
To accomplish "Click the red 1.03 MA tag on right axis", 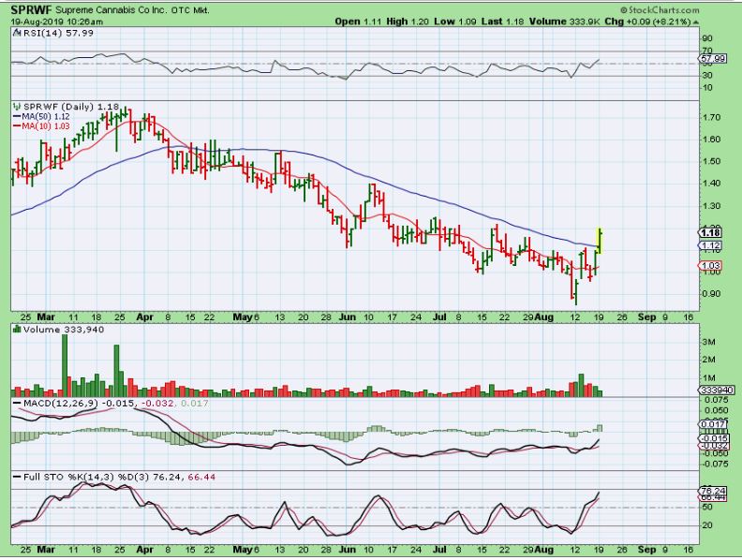I will [x=710, y=266].
